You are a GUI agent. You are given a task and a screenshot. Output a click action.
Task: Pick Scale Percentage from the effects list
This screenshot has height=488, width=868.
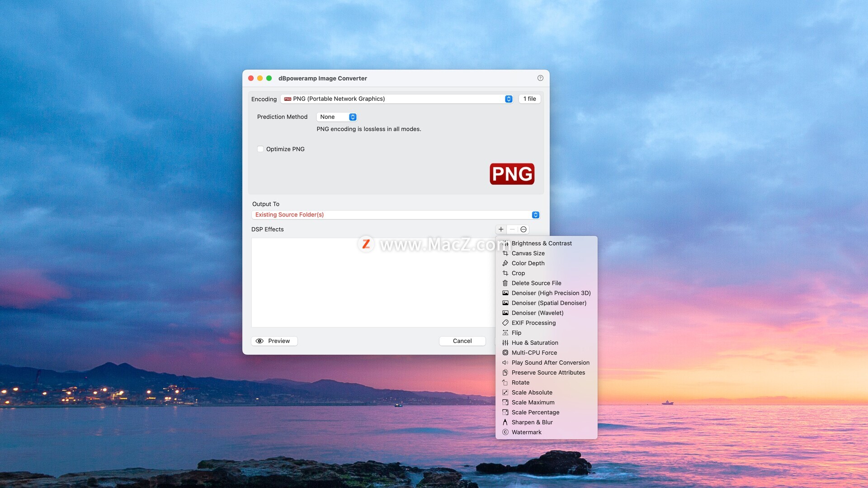535,413
